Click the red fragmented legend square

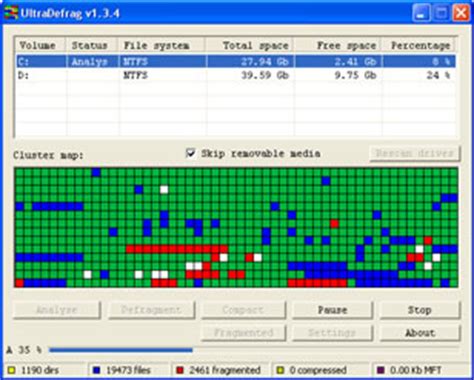180,370
